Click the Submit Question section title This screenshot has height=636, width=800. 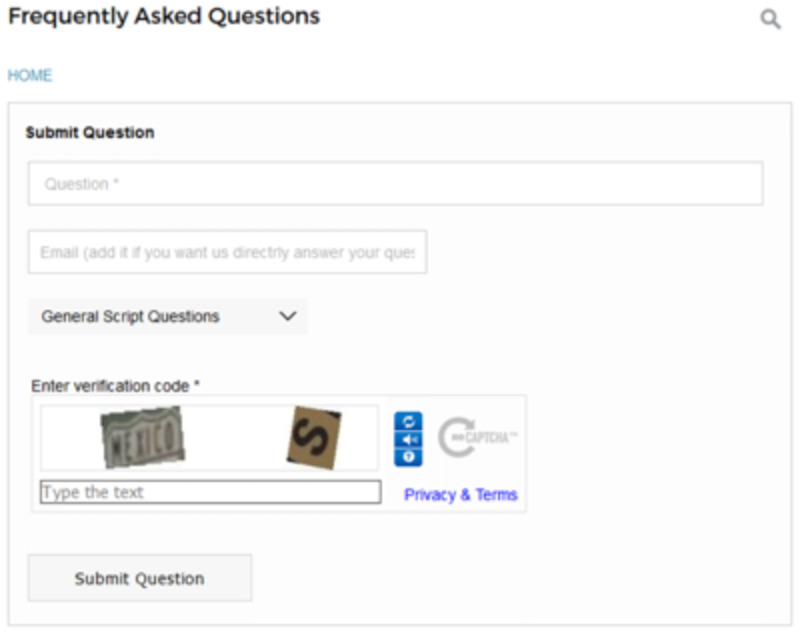point(90,132)
